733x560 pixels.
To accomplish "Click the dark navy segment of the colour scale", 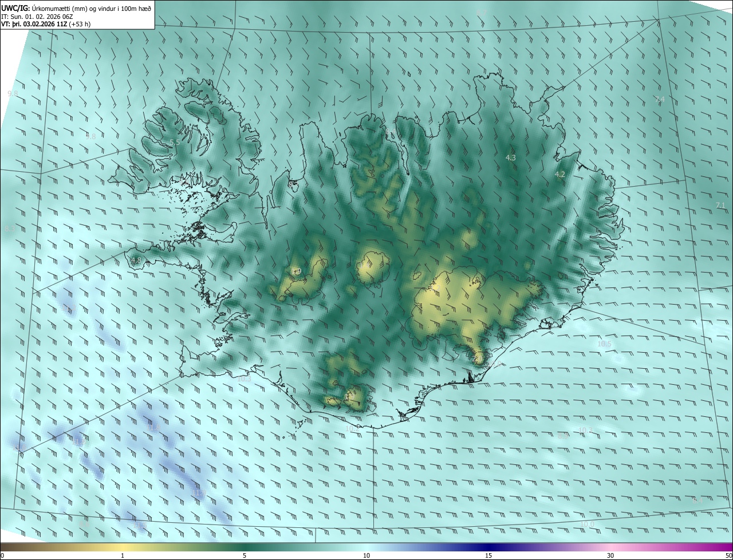I will 488,547.
